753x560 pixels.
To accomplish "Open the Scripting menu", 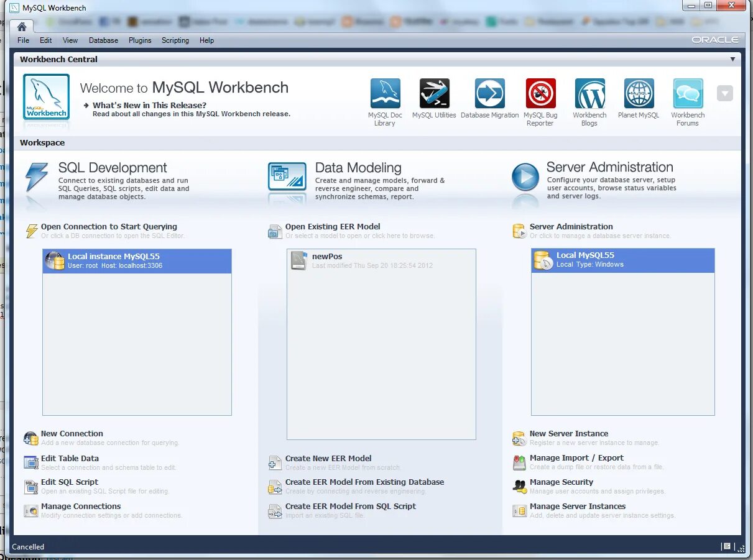I will pos(175,40).
